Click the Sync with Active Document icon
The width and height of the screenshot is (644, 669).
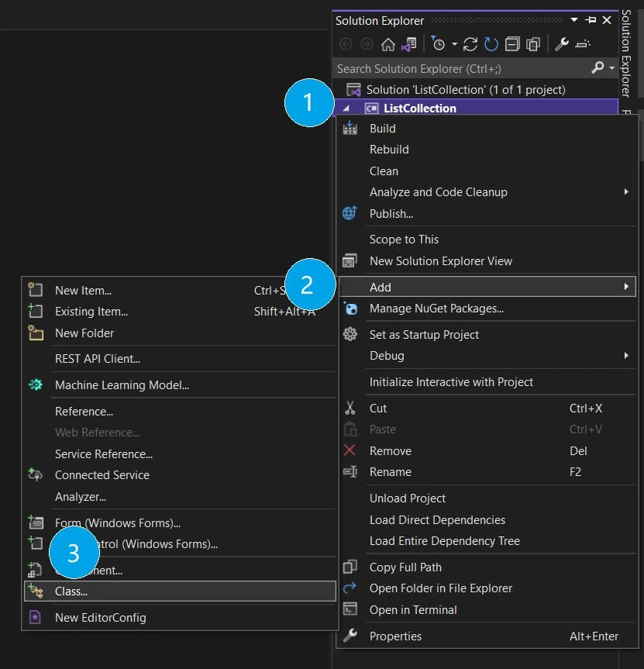470,44
